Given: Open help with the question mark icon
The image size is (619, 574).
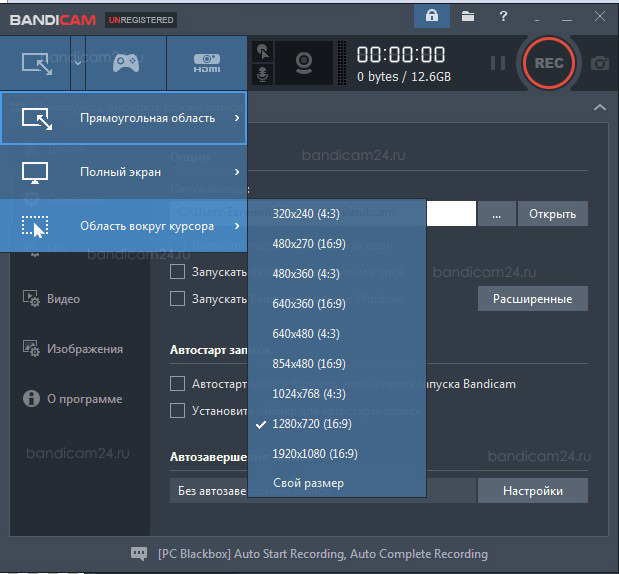Looking at the screenshot, I should pyautogui.click(x=503, y=16).
